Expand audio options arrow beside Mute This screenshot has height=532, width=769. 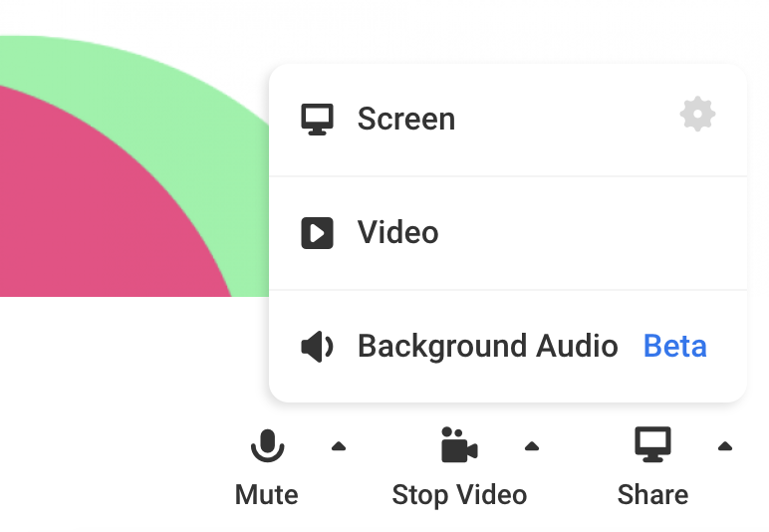pyautogui.click(x=339, y=446)
